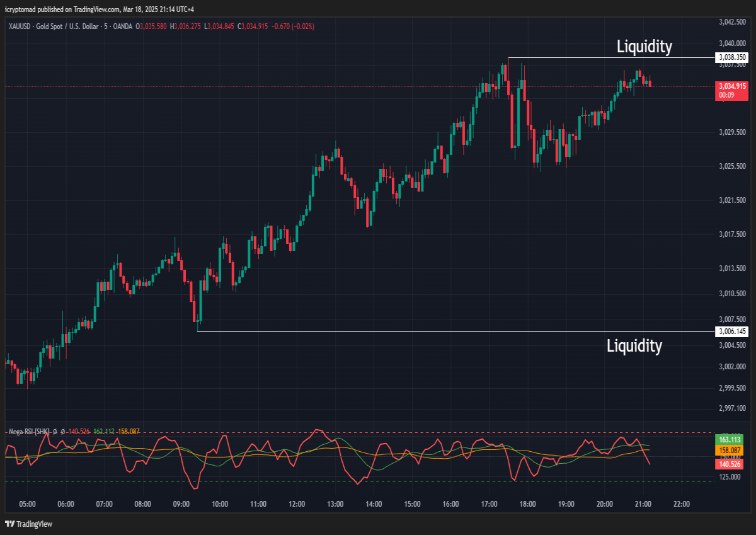Viewport: 756px width, 535px height.
Task: Click the 17:00 label on time axis
Action: [x=489, y=504]
